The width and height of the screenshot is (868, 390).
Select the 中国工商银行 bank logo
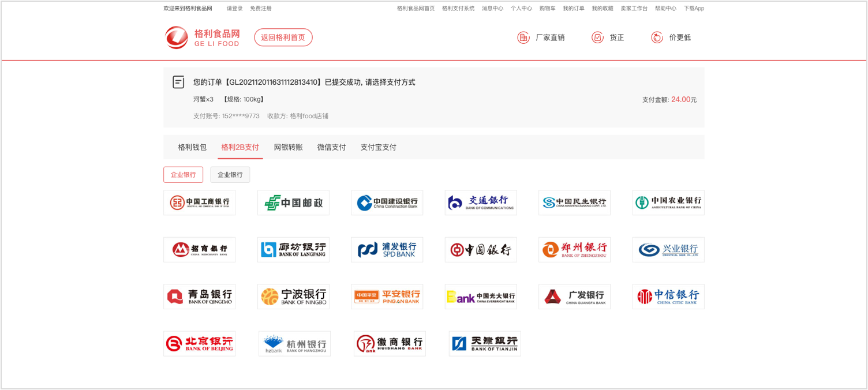[x=199, y=202]
